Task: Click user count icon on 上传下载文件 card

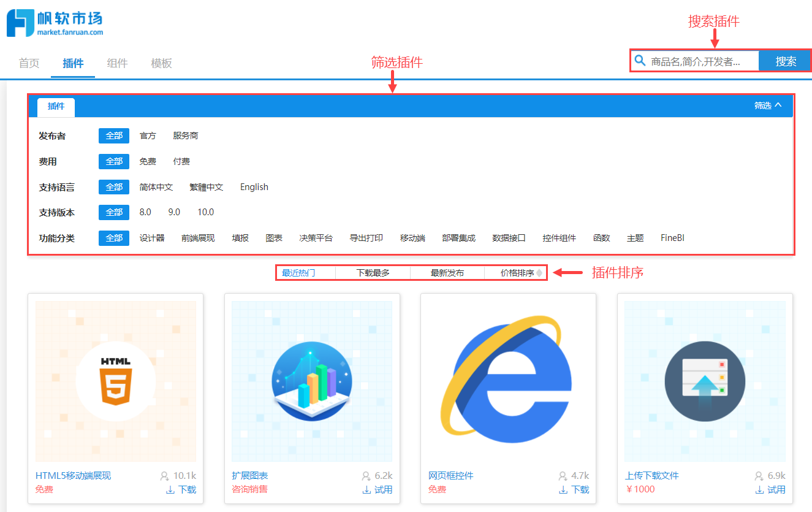Action: pyautogui.click(x=759, y=476)
